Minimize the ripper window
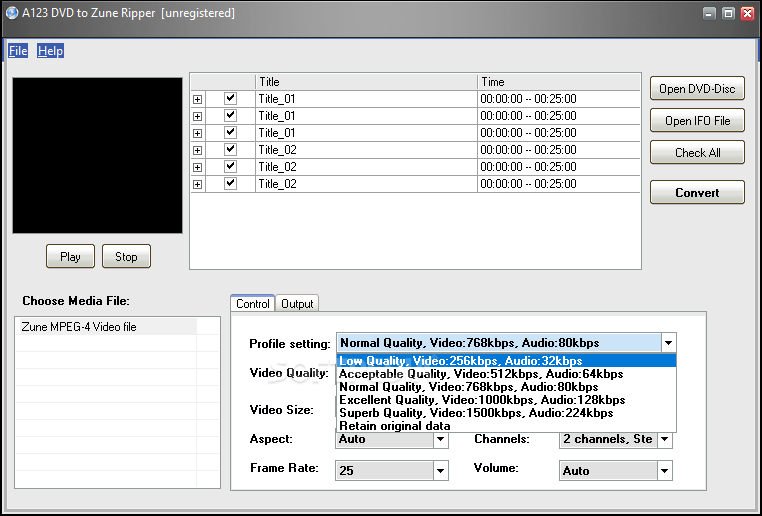Screen dimensions: 762x516 (710, 13)
